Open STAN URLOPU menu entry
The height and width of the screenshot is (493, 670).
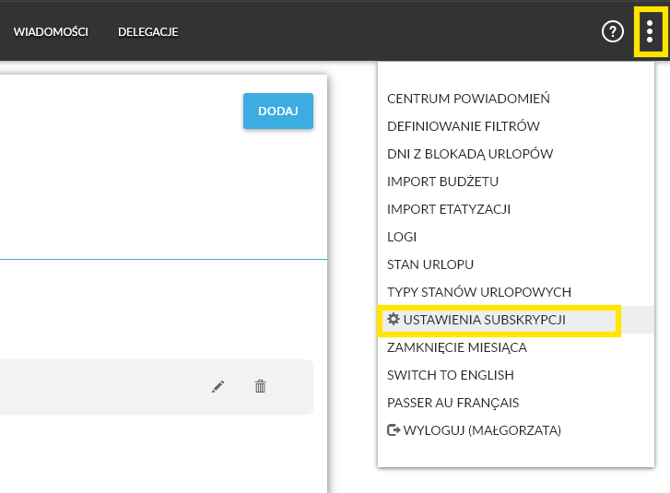[x=430, y=264]
